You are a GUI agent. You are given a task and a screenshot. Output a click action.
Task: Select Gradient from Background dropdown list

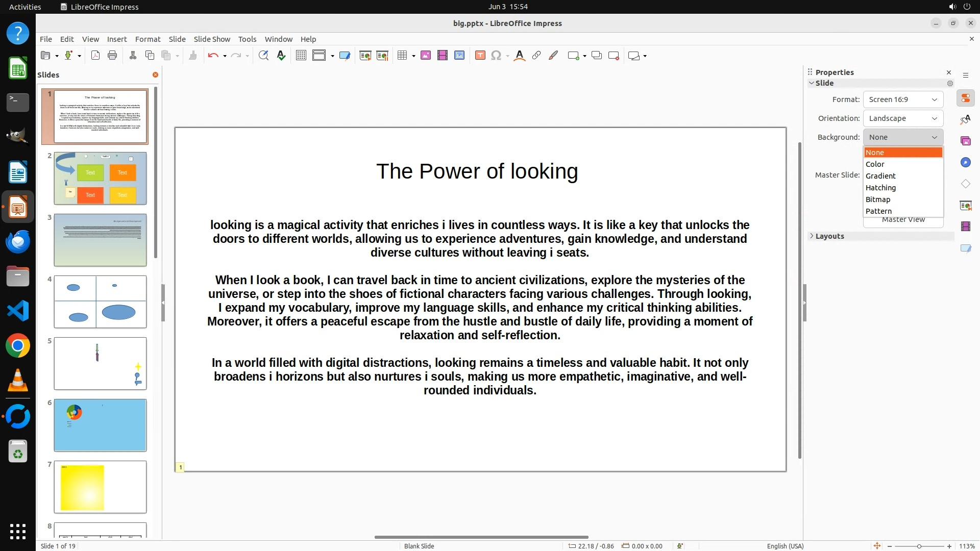880,176
